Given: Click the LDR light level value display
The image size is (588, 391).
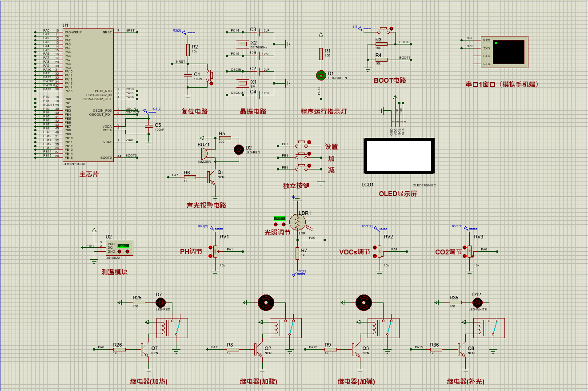Looking at the screenshot, I should [x=280, y=218].
